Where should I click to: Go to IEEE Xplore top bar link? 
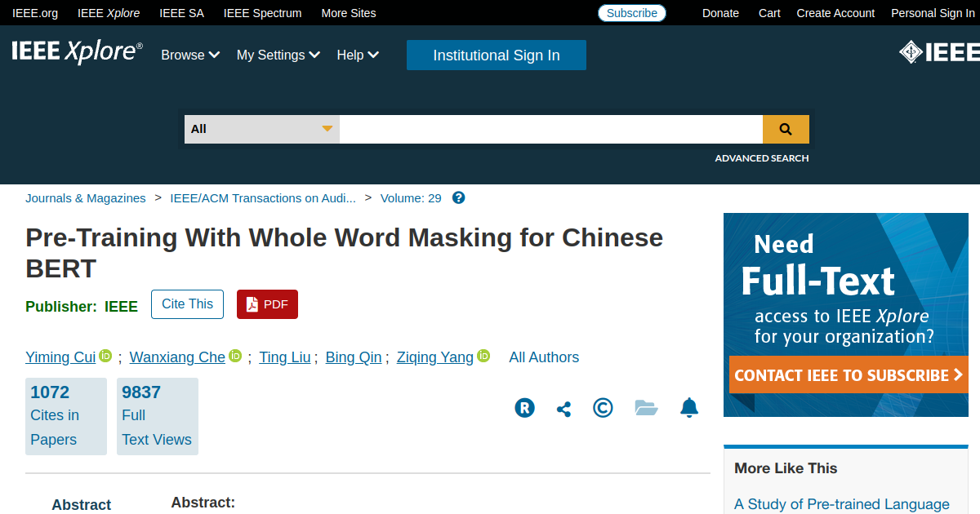109,13
